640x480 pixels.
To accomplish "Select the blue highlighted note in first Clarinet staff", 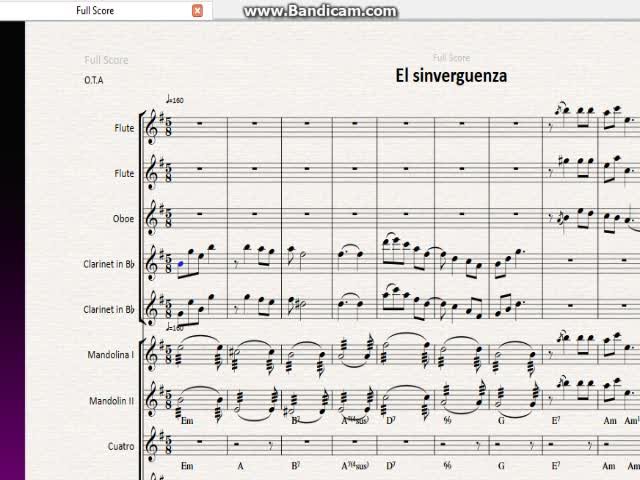I will pos(180,264).
